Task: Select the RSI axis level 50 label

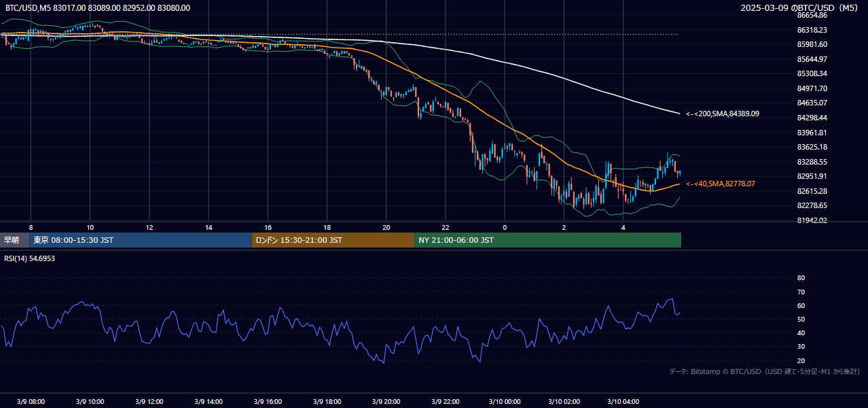Action: (x=801, y=320)
